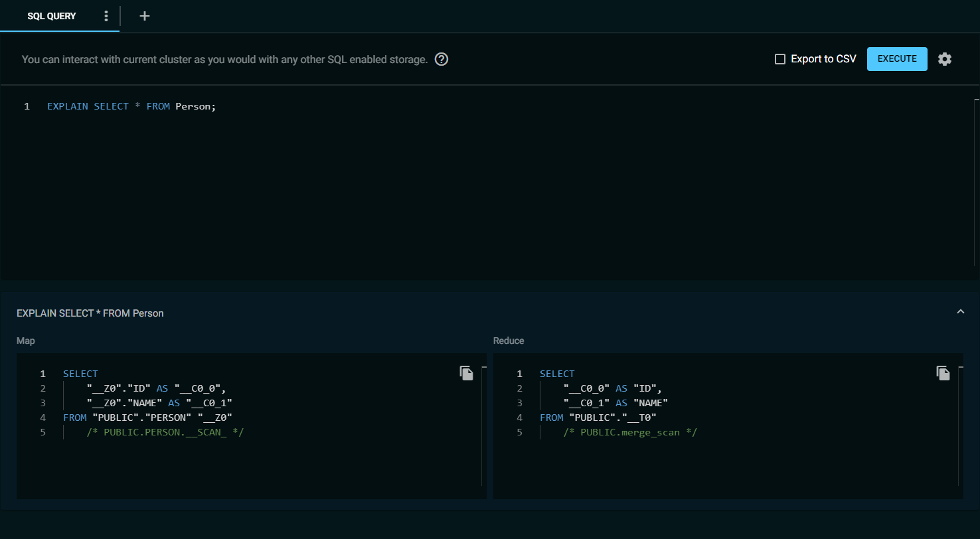Screen dimensions: 980x539
Task: Open the SQL QUERY tab options menu
Action: [106, 16]
